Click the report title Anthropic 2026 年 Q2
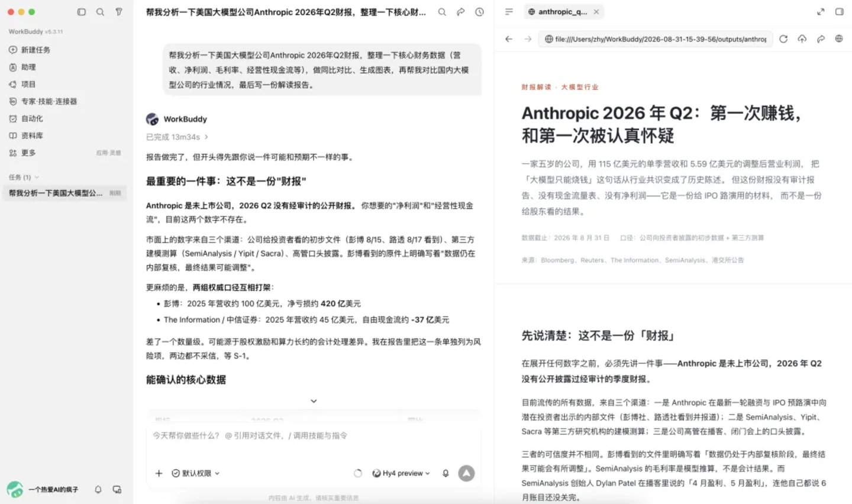 (x=661, y=124)
